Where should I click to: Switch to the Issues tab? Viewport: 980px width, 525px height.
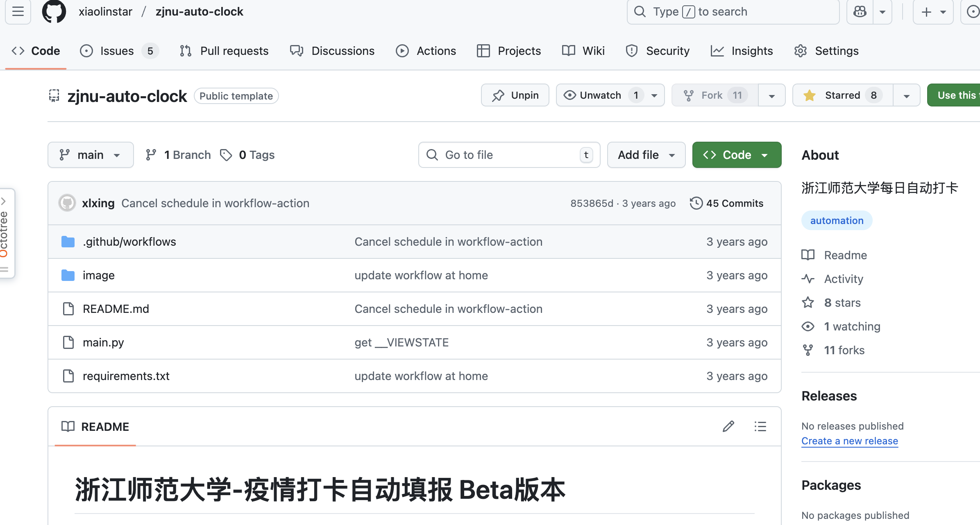(x=118, y=51)
